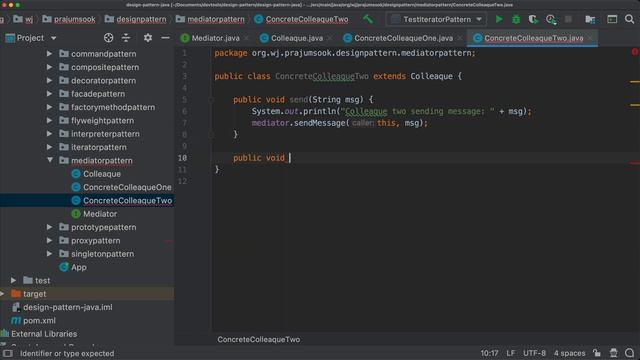Open design-pattern-java.iml file
This screenshot has height=360, width=640.
tap(67, 307)
